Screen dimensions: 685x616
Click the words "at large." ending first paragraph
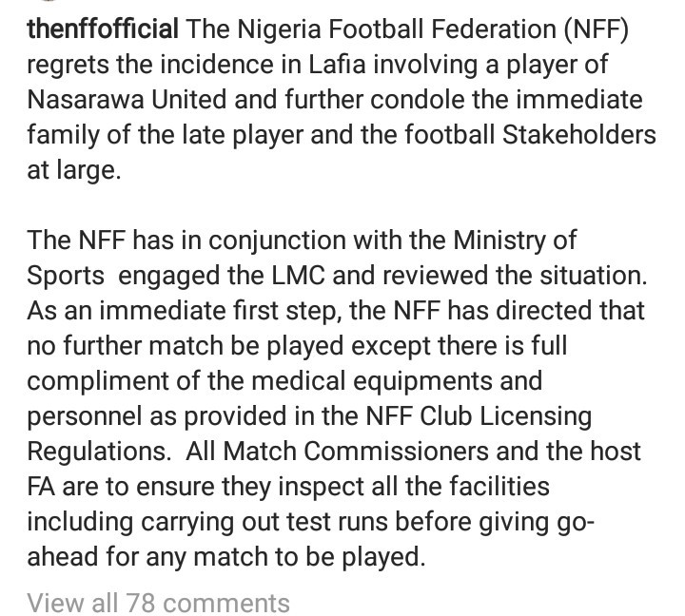(74, 171)
